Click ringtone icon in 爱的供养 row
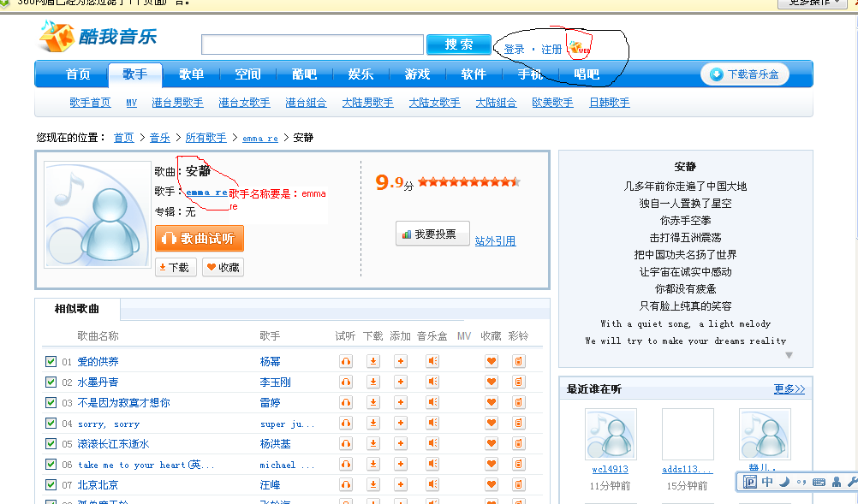Screen dimensions: 858x504 click(519, 361)
